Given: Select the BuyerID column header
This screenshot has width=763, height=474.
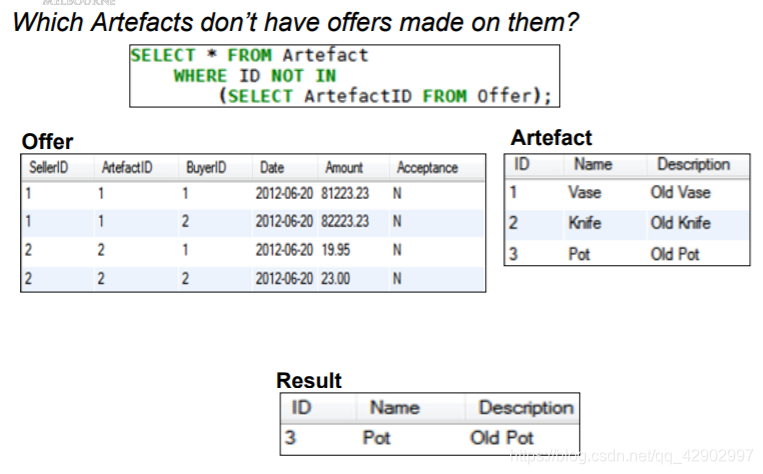Looking at the screenshot, I should coord(206,167).
